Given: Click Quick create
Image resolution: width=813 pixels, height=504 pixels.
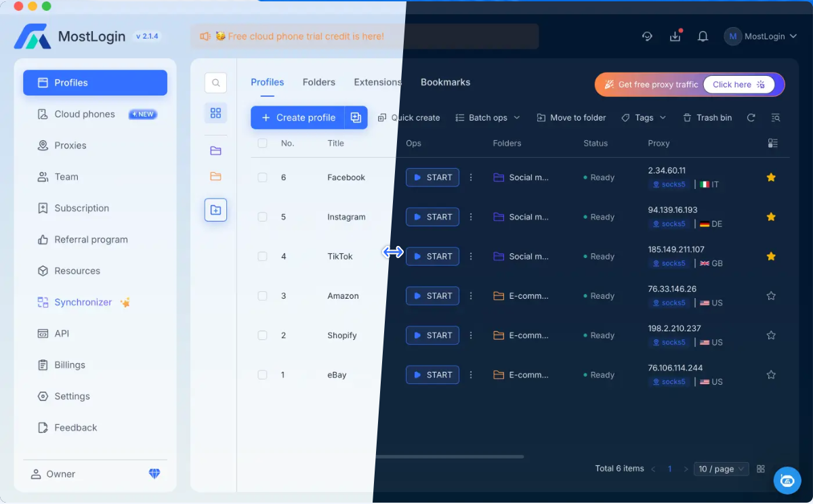Looking at the screenshot, I should [x=409, y=118].
